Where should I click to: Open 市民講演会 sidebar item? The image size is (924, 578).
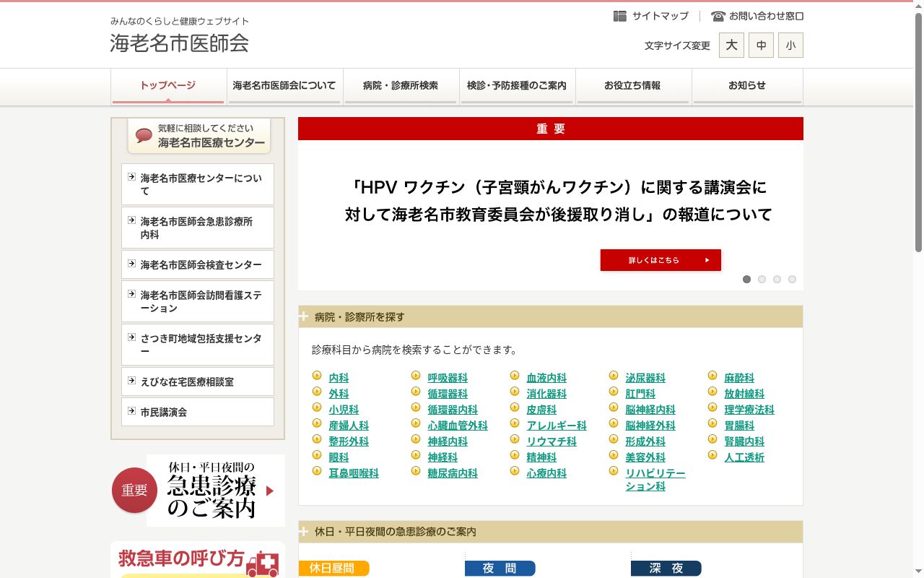(x=198, y=412)
